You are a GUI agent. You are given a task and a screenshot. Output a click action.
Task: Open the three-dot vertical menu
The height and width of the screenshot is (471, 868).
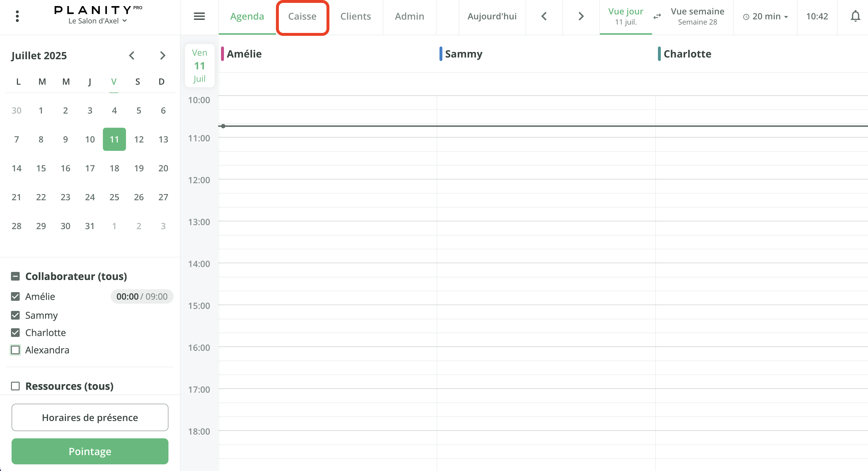coord(17,16)
